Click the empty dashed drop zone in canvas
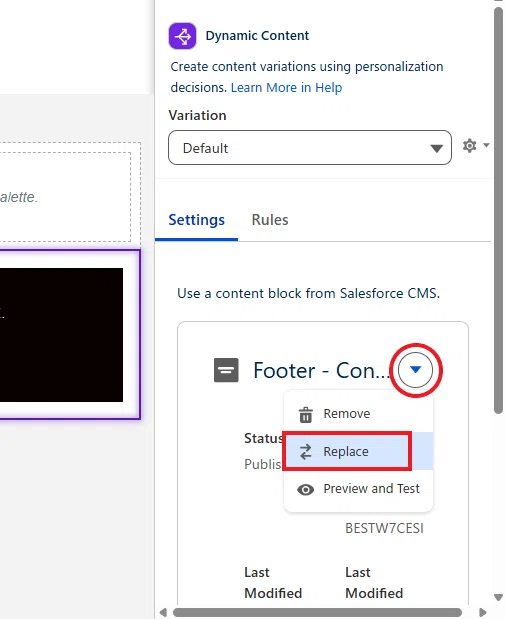This screenshot has width=505, height=619. 65,197
